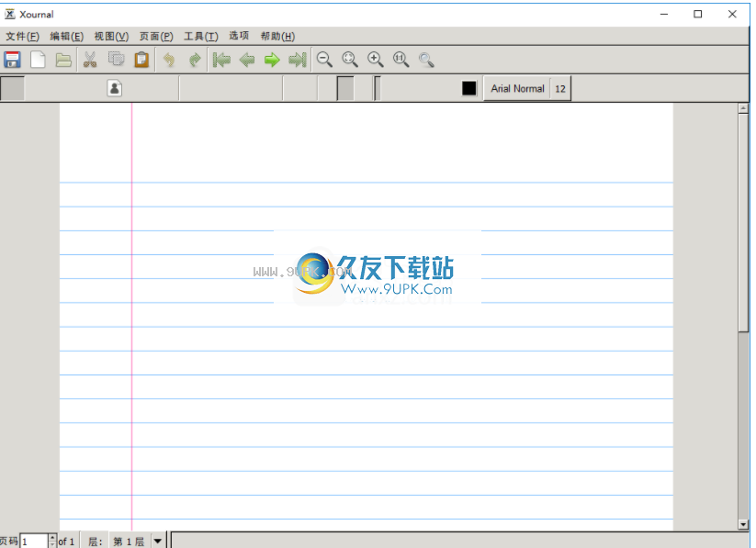
Task: Open the 页面(P) menu
Action: (x=156, y=36)
